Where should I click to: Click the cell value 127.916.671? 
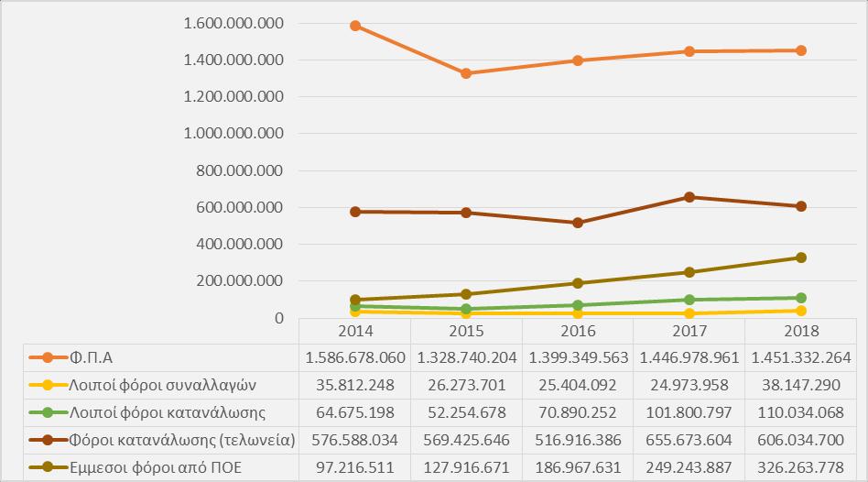[x=467, y=467]
